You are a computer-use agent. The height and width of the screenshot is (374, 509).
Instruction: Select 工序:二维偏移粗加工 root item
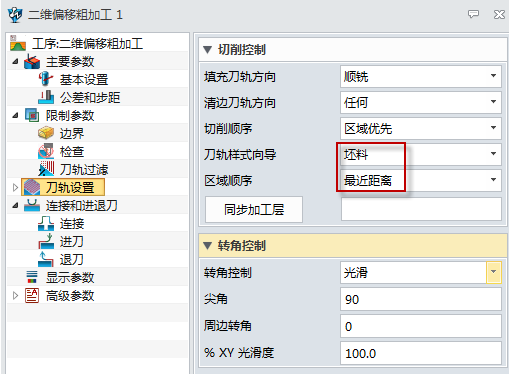click(x=87, y=44)
